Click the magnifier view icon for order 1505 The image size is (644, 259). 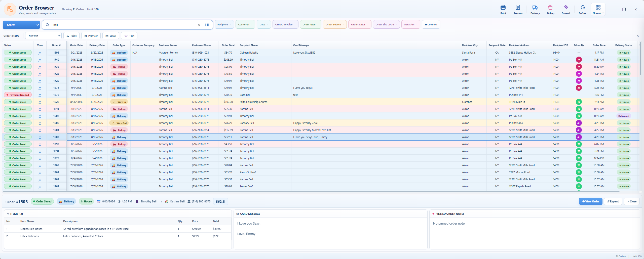coord(40,123)
